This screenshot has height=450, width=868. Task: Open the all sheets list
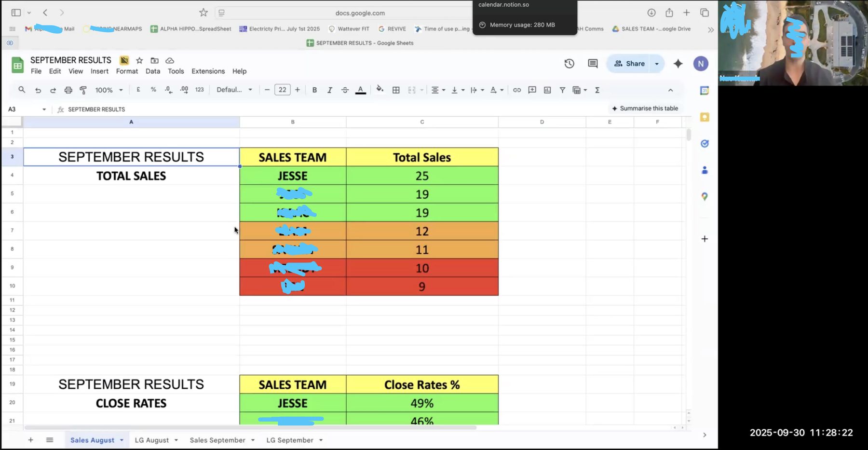(x=50, y=440)
